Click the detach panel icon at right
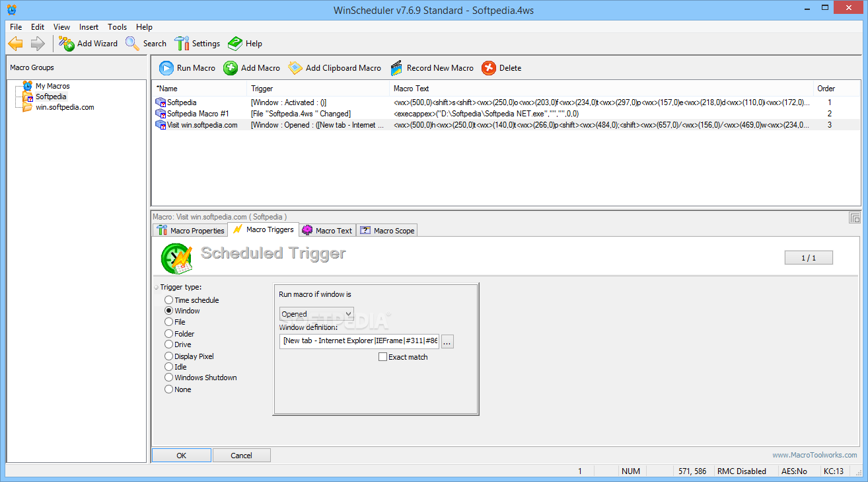 coord(855,218)
